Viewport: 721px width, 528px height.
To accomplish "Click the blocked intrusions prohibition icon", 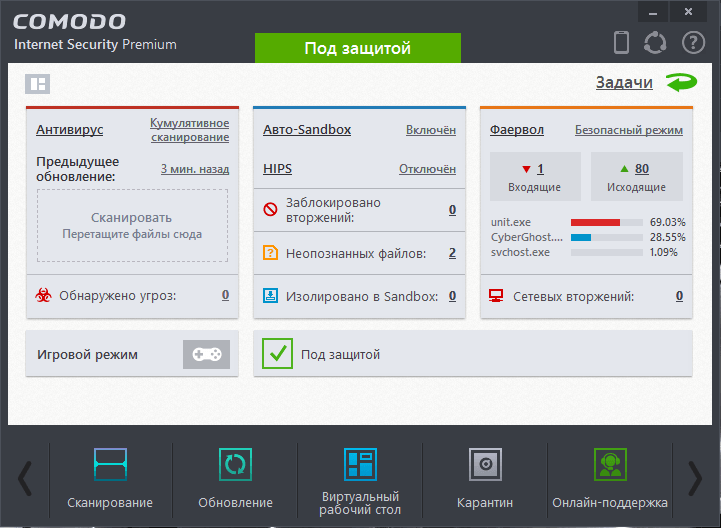I will click(x=270, y=210).
